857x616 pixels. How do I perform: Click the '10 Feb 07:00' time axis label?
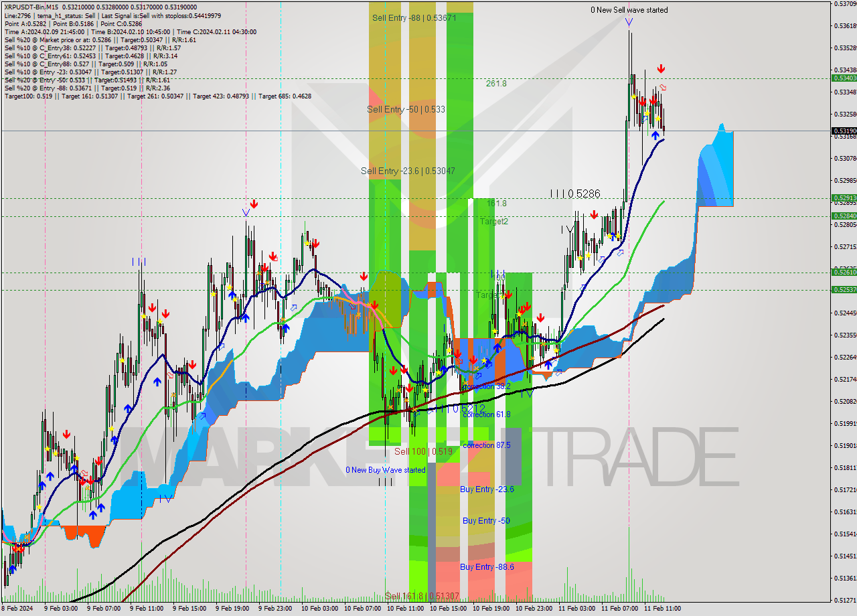pyautogui.click(x=362, y=609)
